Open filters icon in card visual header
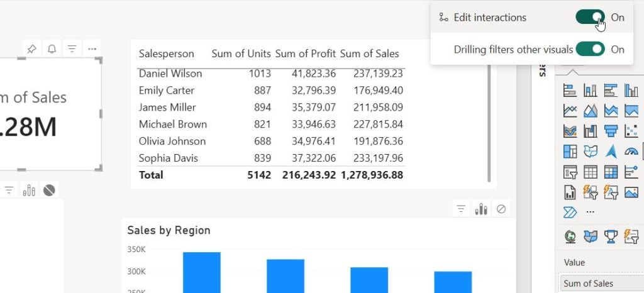The image size is (644, 293). (72, 49)
